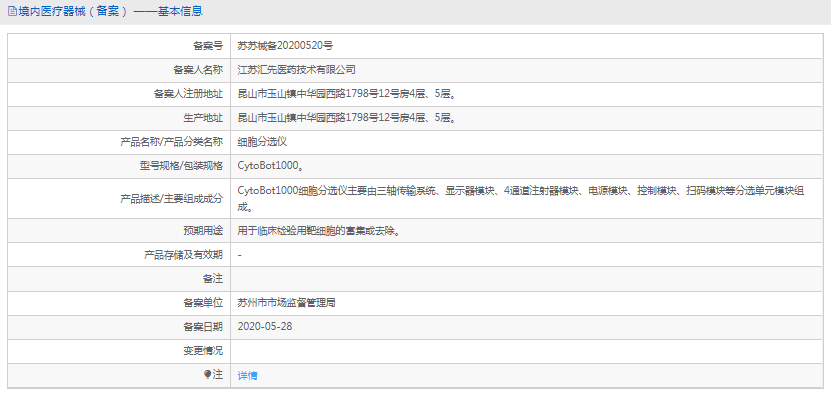This screenshot has width=831, height=397.
Task: Click the 生产地址 address value
Action: tap(347, 118)
